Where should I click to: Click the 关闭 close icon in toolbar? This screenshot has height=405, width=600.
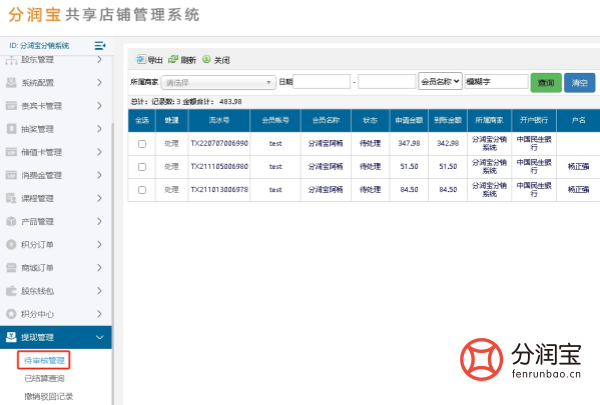pos(206,59)
